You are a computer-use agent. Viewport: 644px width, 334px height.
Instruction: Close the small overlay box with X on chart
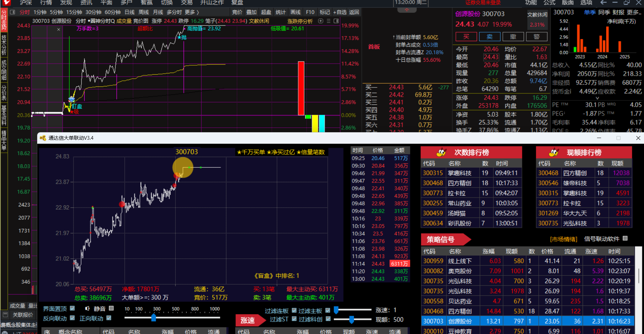coord(59,29)
